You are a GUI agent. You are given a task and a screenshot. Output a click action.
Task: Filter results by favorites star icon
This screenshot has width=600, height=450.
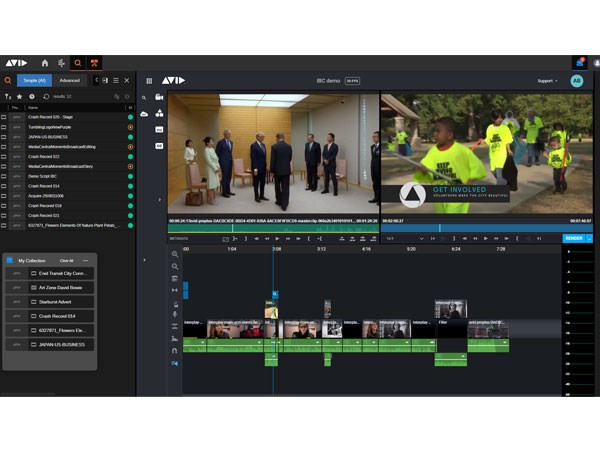coord(20,97)
